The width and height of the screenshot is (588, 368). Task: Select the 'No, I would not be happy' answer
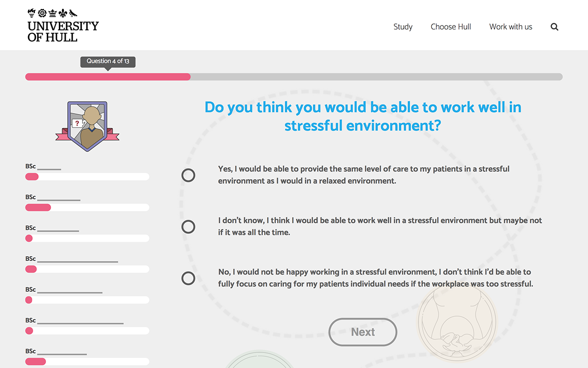tap(188, 278)
